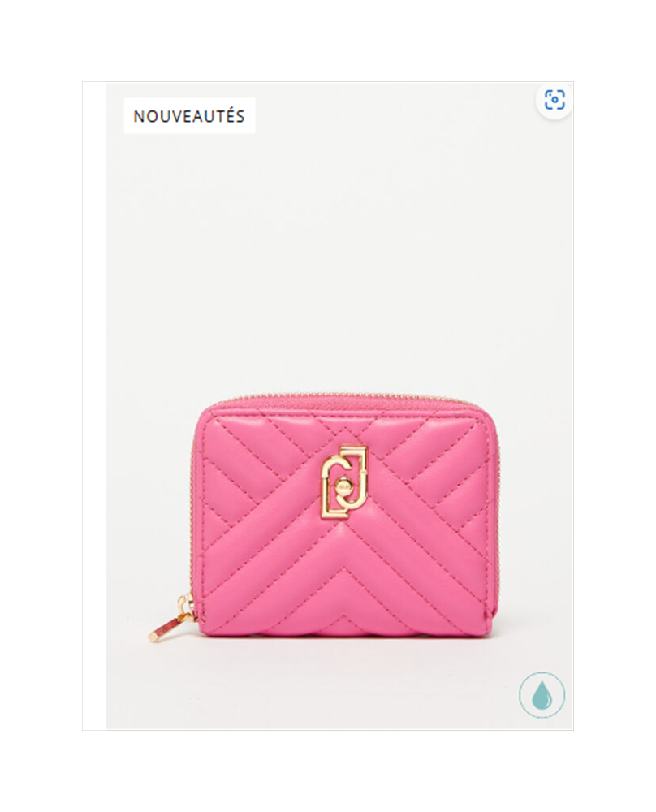Click the teal water drop icon

[542, 695]
